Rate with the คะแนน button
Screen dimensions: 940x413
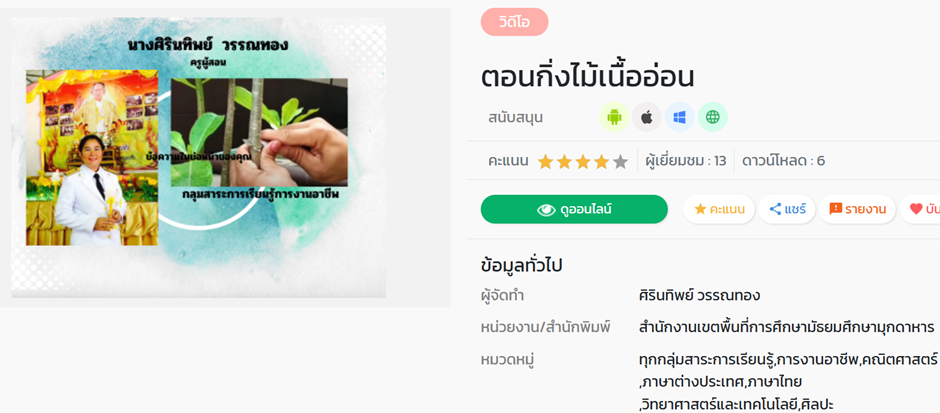click(x=719, y=209)
